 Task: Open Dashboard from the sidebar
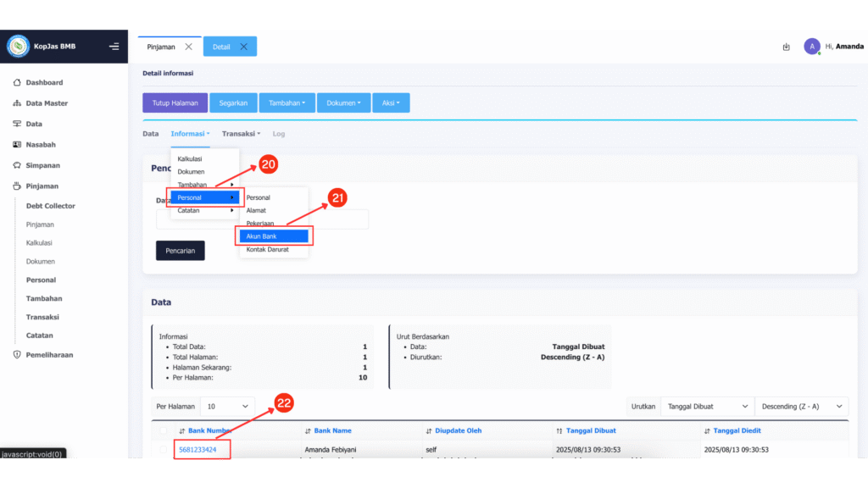coord(44,82)
